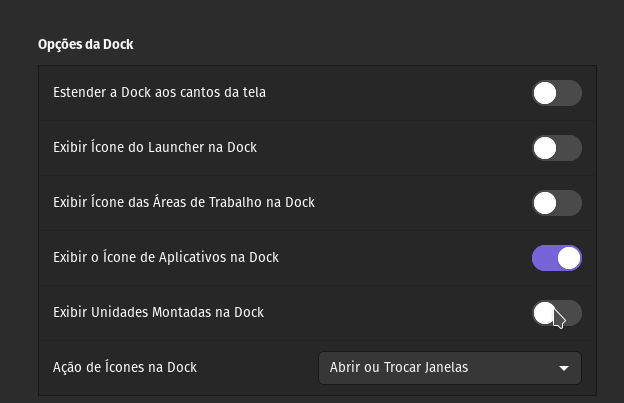
Task: Enable Estender a Dock aos cantos toggle
Action: pos(557,93)
